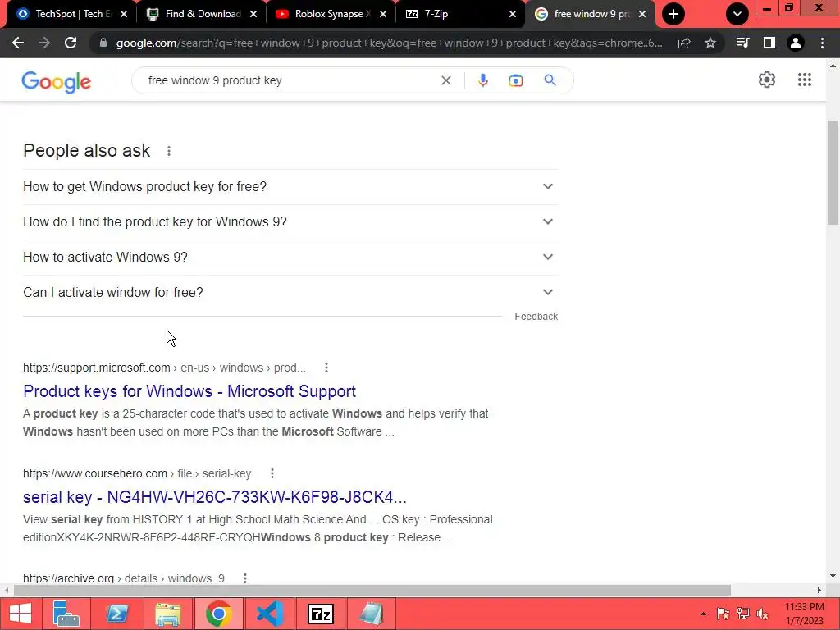Start a voice search with the microphone
The height and width of the screenshot is (630, 840).
482,80
